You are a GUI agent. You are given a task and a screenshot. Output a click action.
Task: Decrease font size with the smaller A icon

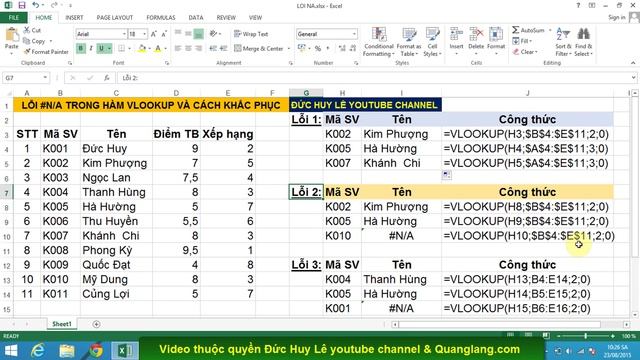coord(164,34)
